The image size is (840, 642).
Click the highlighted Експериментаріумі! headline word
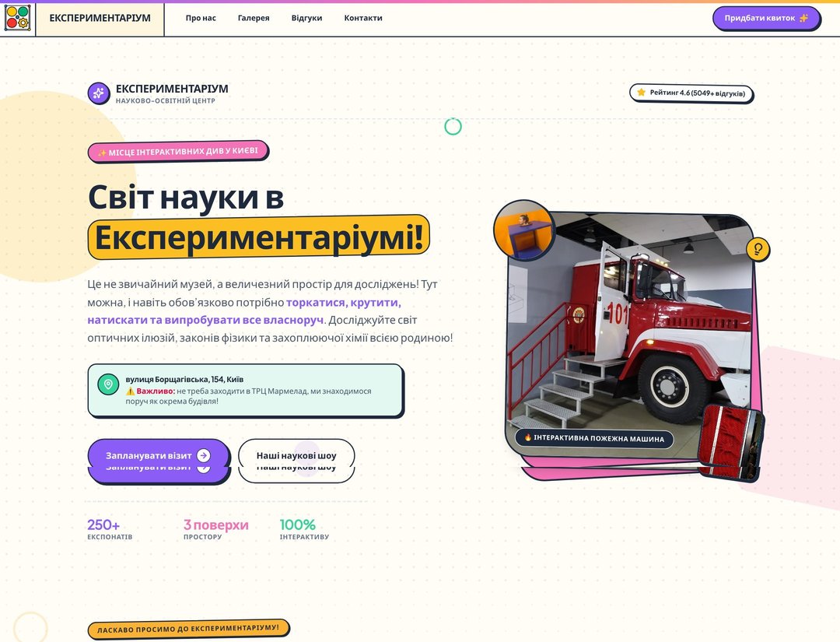coord(259,237)
